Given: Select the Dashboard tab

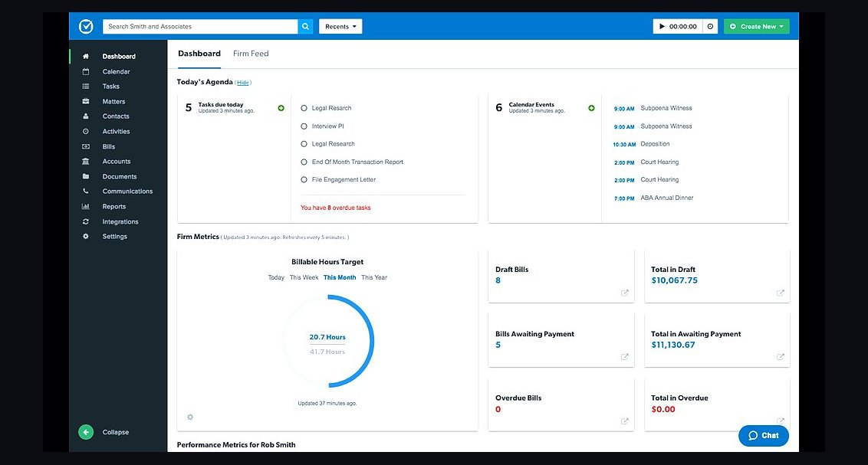Looking at the screenshot, I should (x=199, y=54).
